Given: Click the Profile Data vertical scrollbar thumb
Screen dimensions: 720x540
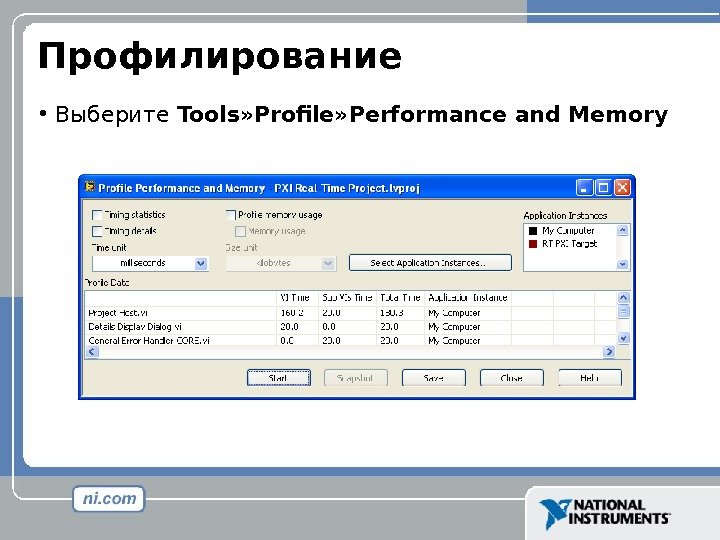Looking at the screenshot, I should pos(623,311).
